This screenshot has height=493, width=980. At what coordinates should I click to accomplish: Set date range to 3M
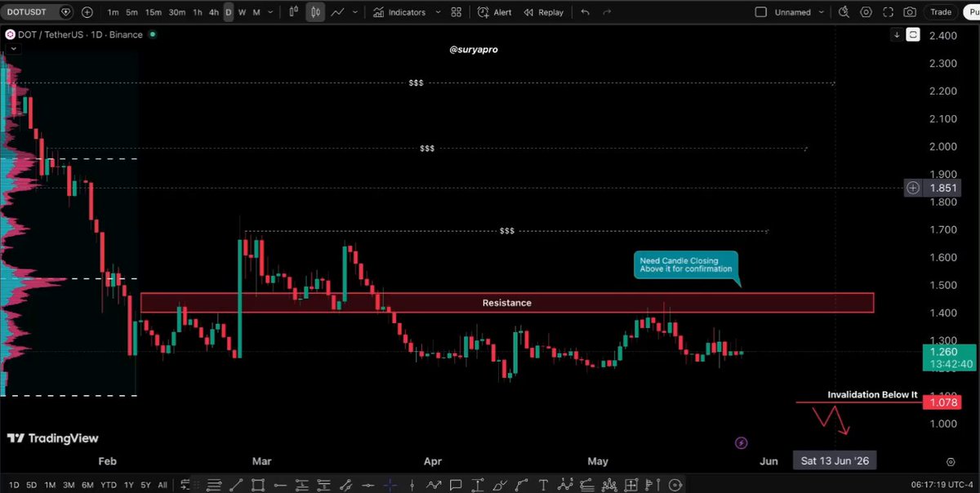coord(69,484)
